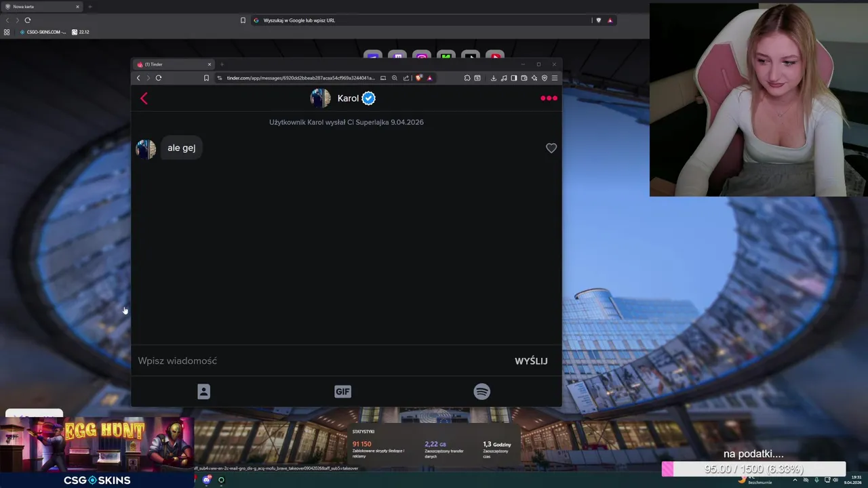Click the blue verified badge next to Karol
The width and height of the screenshot is (868, 488).
coord(368,98)
